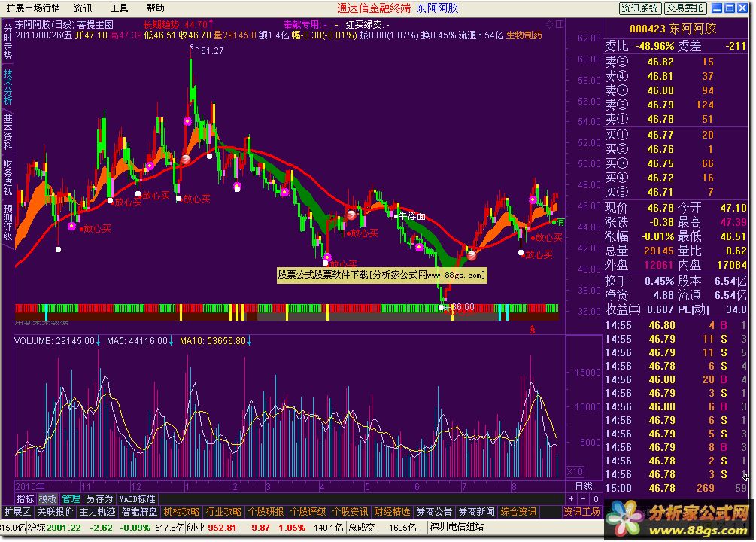Viewport: 756px width, 542px height.
Task: Open the 个股评级 tab
Action: click(308, 512)
